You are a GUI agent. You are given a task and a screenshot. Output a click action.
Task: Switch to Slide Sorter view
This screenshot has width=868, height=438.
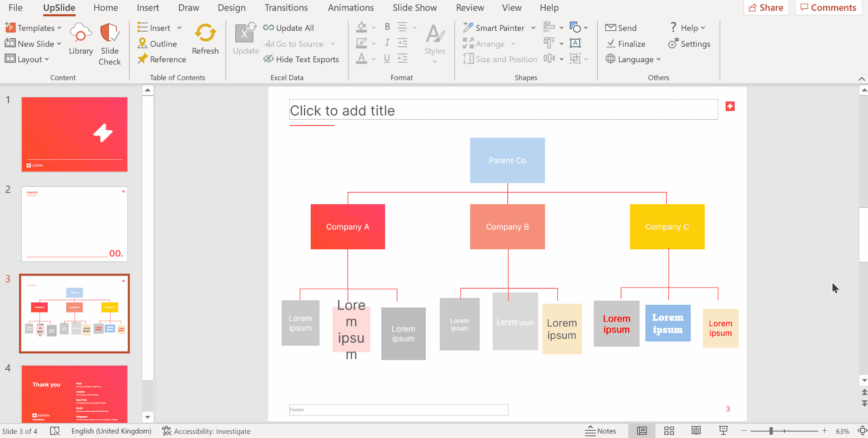(669, 431)
